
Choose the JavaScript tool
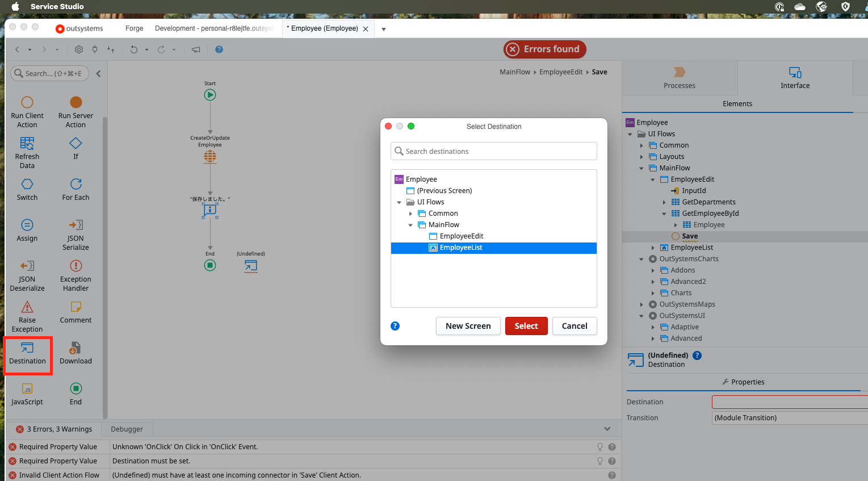27,394
